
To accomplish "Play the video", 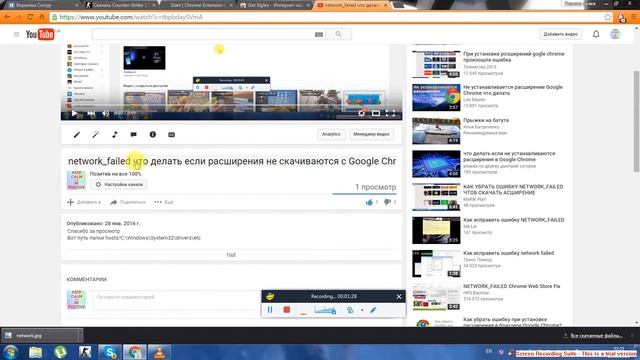I will tap(74, 113).
